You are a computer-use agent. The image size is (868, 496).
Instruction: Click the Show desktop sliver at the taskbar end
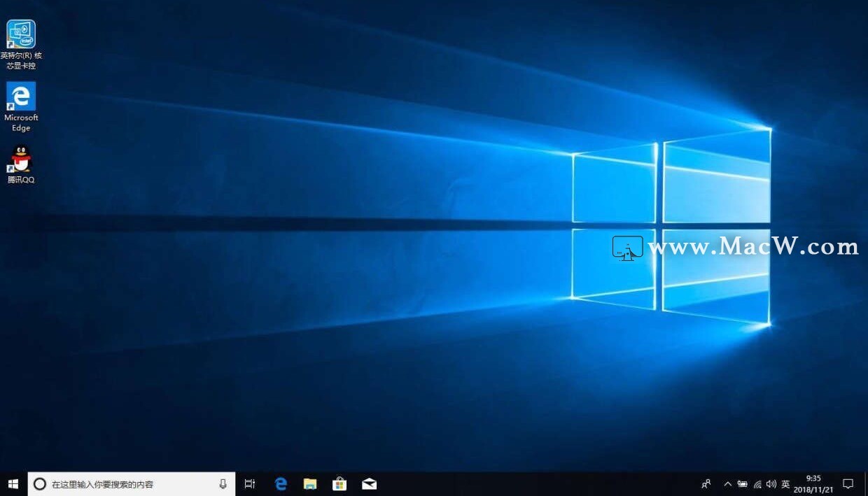(x=866, y=483)
